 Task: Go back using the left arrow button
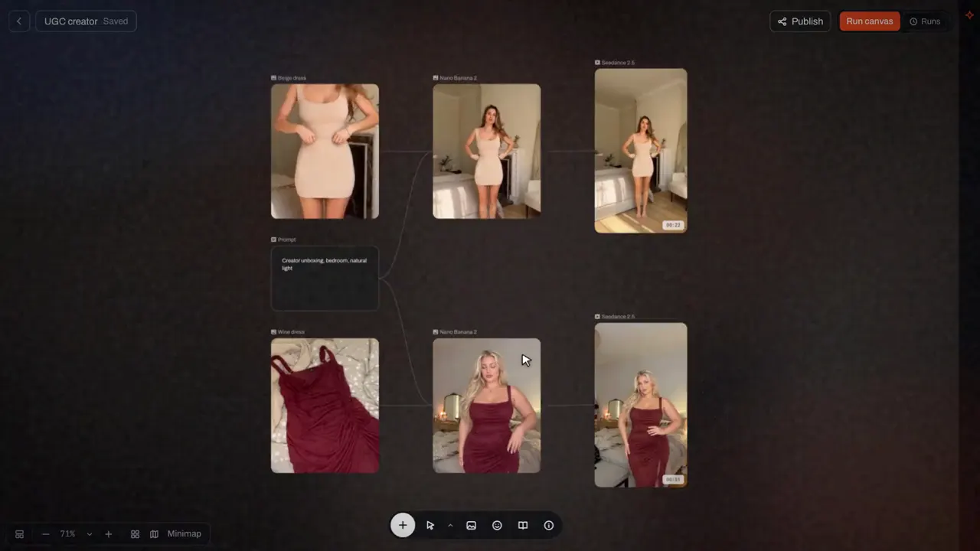(x=19, y=21)
